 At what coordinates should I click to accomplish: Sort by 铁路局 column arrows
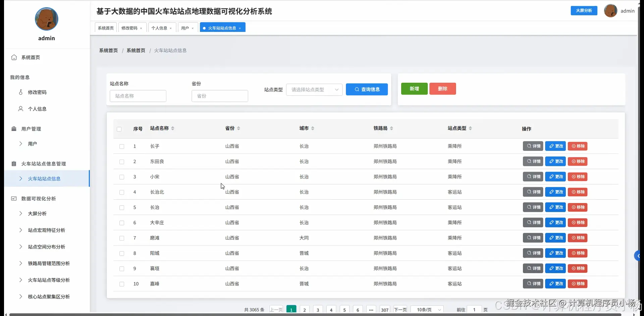(x=391, y=128)
